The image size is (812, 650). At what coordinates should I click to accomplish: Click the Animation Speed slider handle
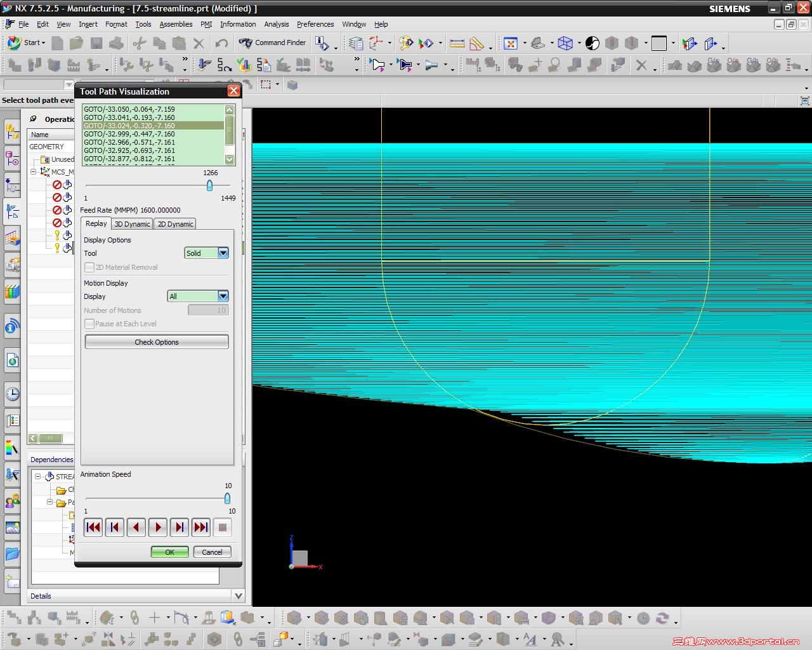click(227, 498)
